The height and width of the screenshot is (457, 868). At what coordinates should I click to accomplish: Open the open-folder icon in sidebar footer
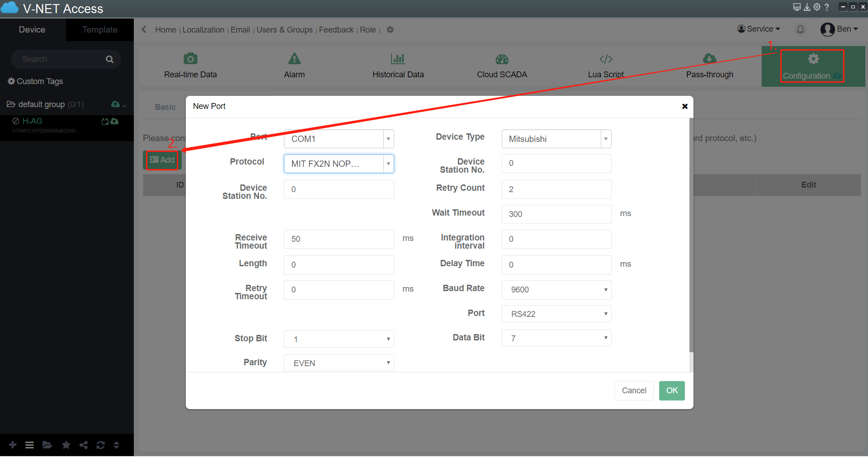(x=47, y=445)
